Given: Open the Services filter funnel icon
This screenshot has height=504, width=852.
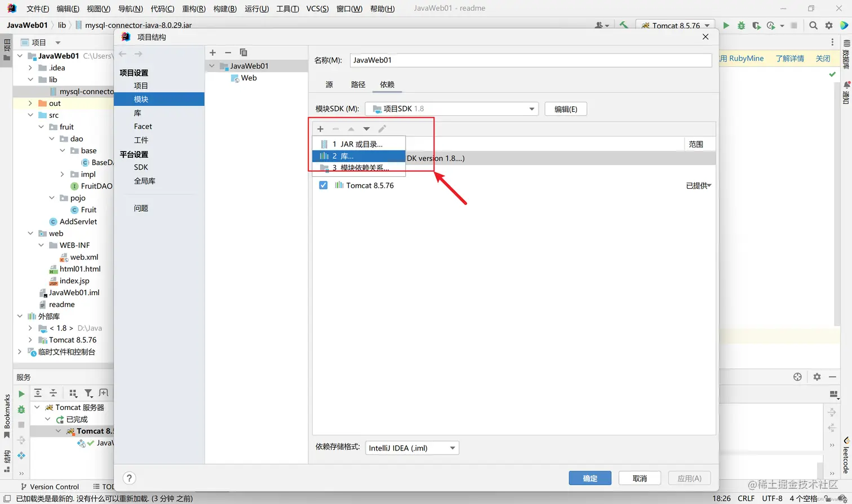Looking at the screenshot, I should tap(88, 393).
